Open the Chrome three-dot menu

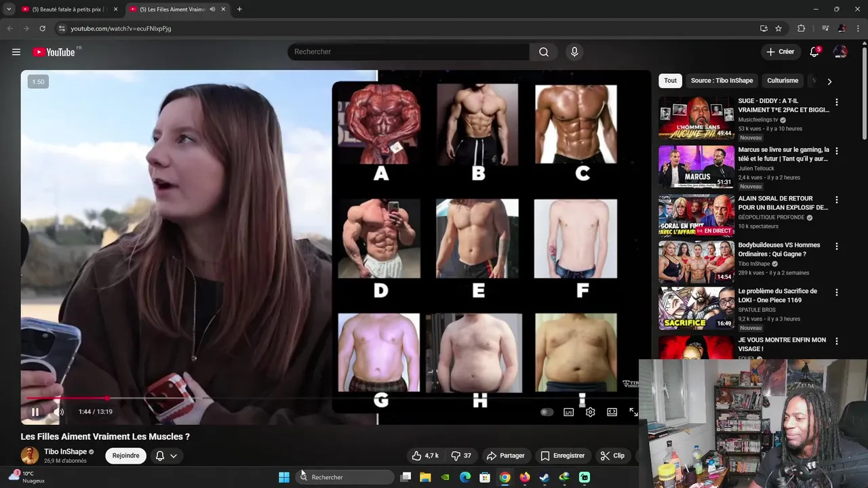pos(858,28)
